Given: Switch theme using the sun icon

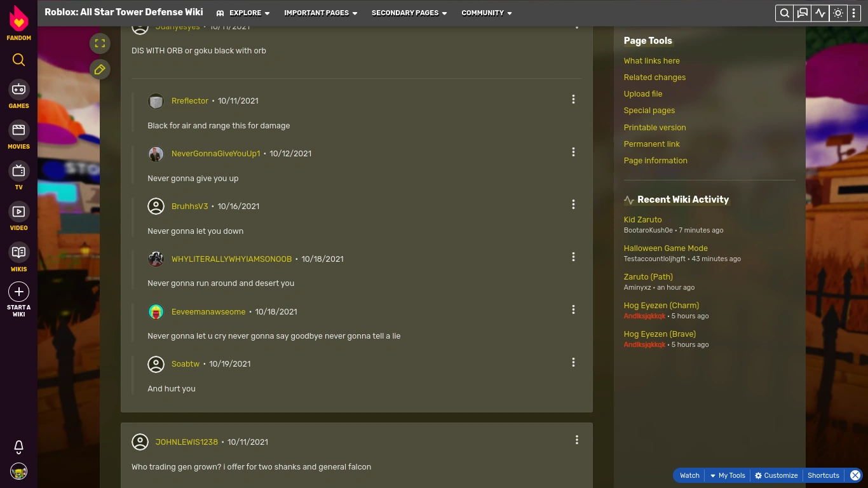Looking at the screenshot, I should (x=837, y=13).
